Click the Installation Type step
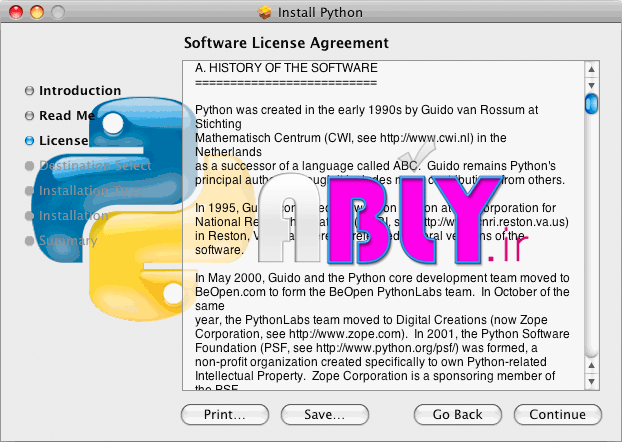 pos(90,190)
